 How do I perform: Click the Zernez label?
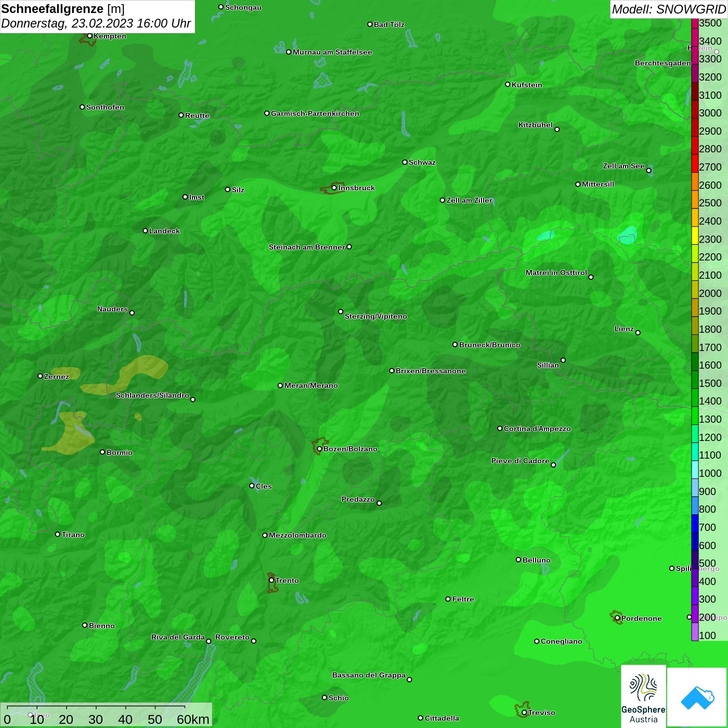coord(57,376)
